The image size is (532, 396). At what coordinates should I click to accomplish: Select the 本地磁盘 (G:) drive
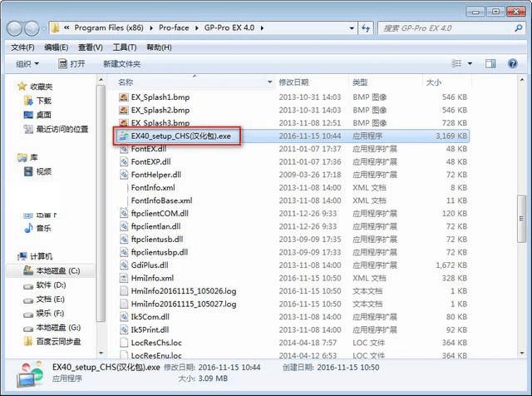click(52, 328)
